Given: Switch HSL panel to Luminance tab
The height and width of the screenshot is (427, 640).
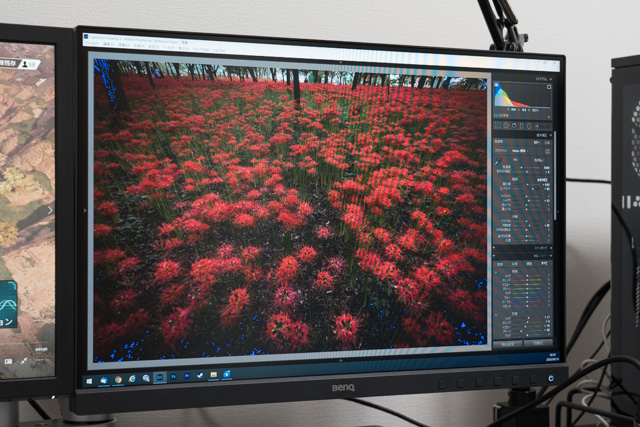Looking at the screenshot, I should coord(529,264).
